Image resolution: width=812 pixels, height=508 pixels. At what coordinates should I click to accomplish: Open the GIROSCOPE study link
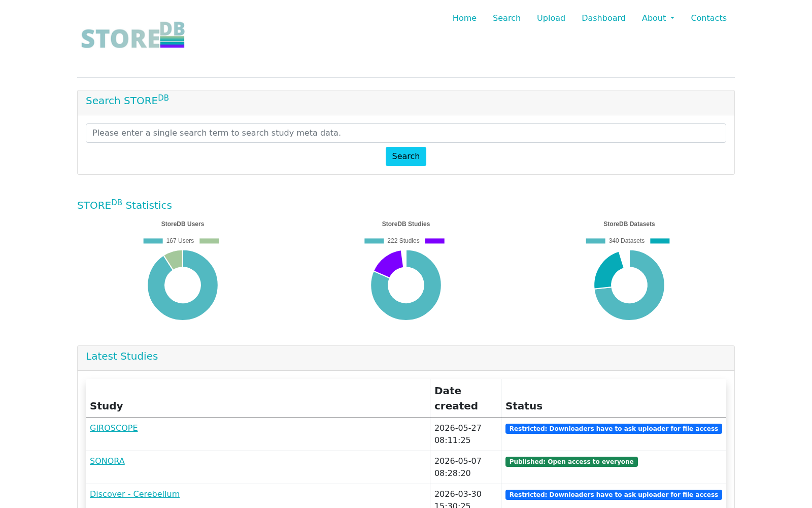pos(114,428)
